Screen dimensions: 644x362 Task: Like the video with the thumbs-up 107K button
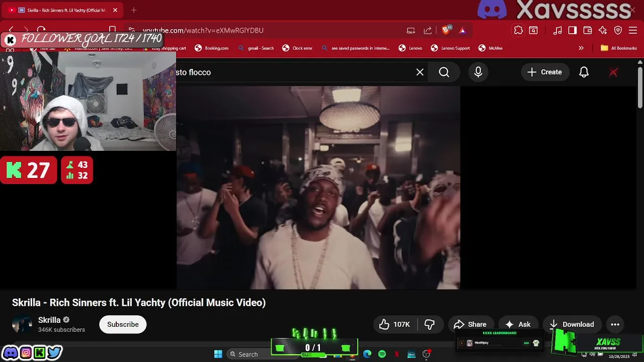[x=395, y=324]
